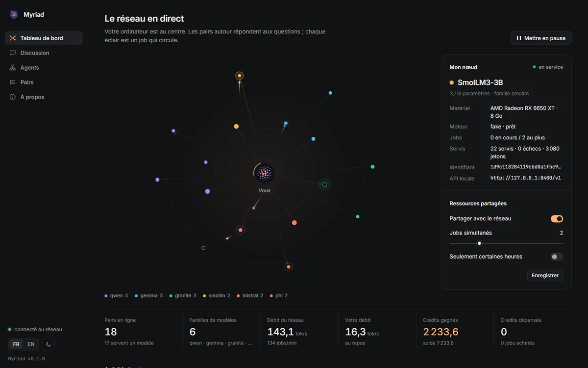Image resolution: width=588 pixels, height=368 pixels.
Task: Go to the Discussion page
Action: tap(44, 53)
